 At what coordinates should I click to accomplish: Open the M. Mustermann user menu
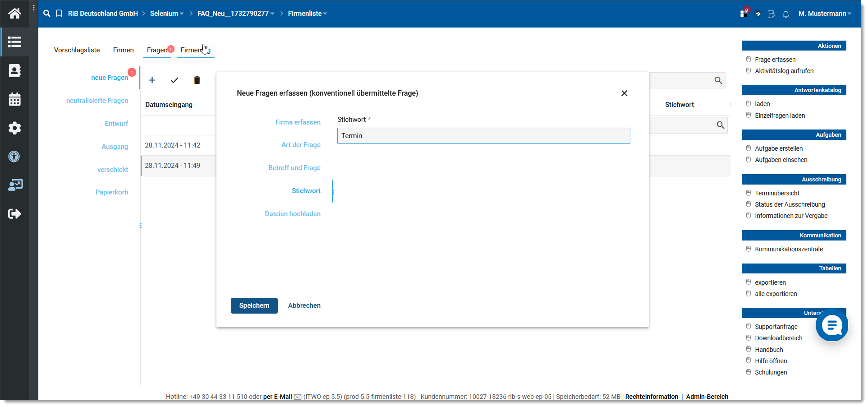coord(825,14)
